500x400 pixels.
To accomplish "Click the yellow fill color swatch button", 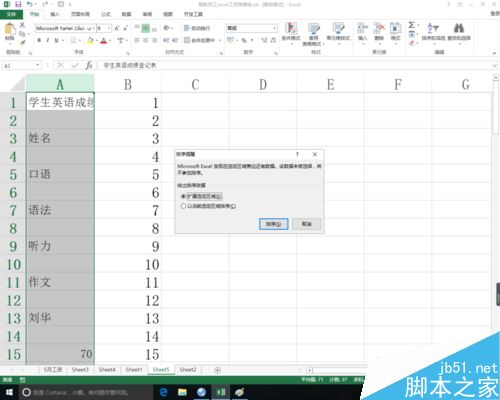I will tap(90, 40).
